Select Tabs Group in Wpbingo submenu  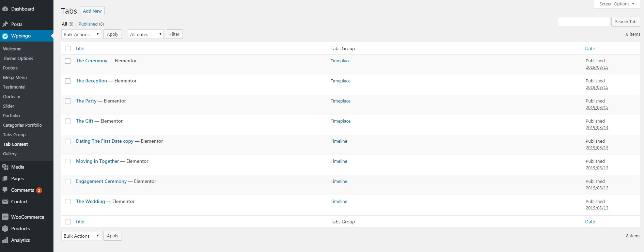14,135
